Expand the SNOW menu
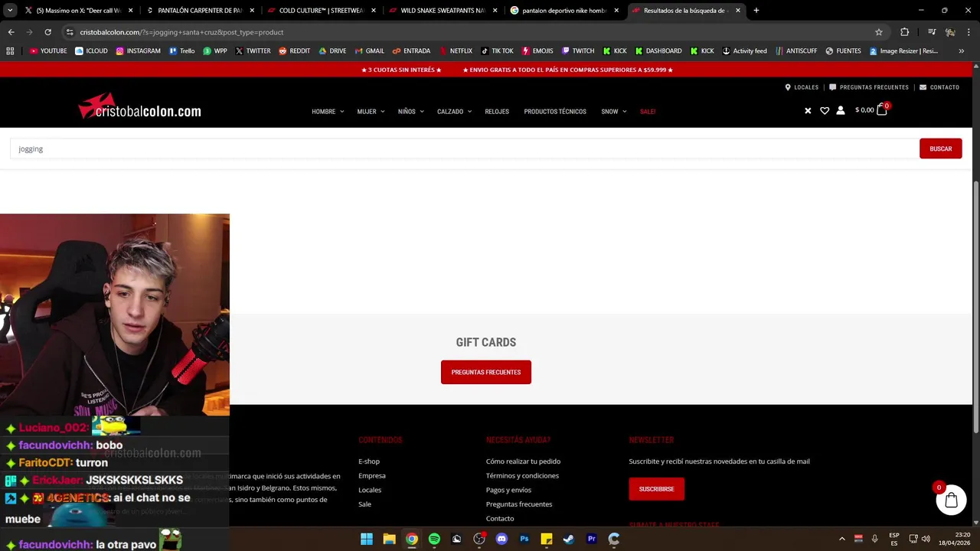 614,112
